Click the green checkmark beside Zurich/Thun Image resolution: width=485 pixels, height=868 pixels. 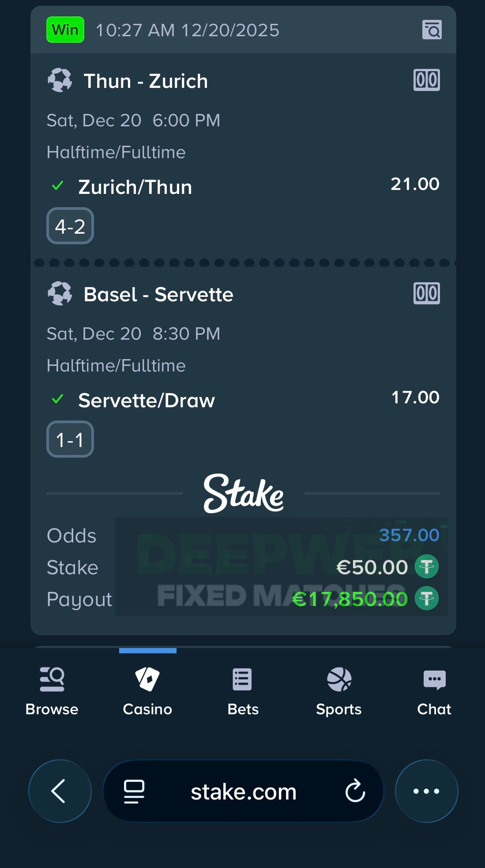[x=59, y=186]
